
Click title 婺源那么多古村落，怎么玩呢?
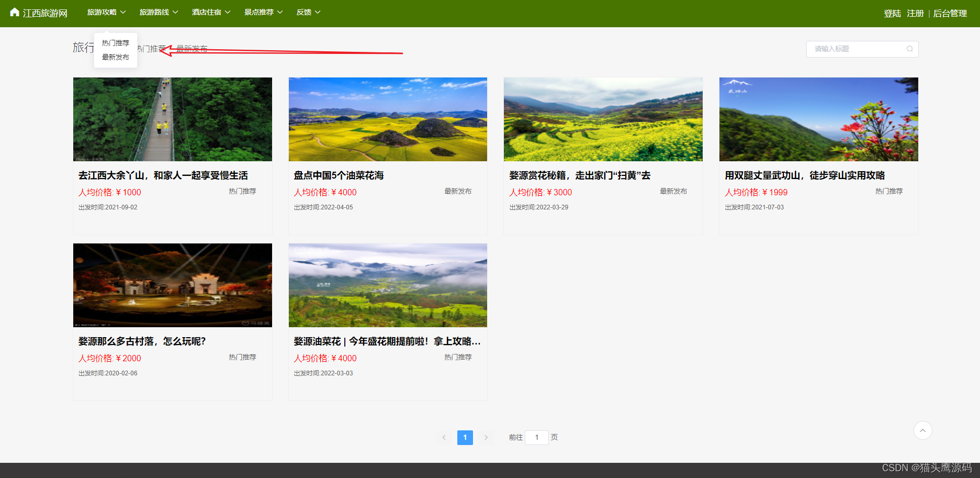coord(142,341)
